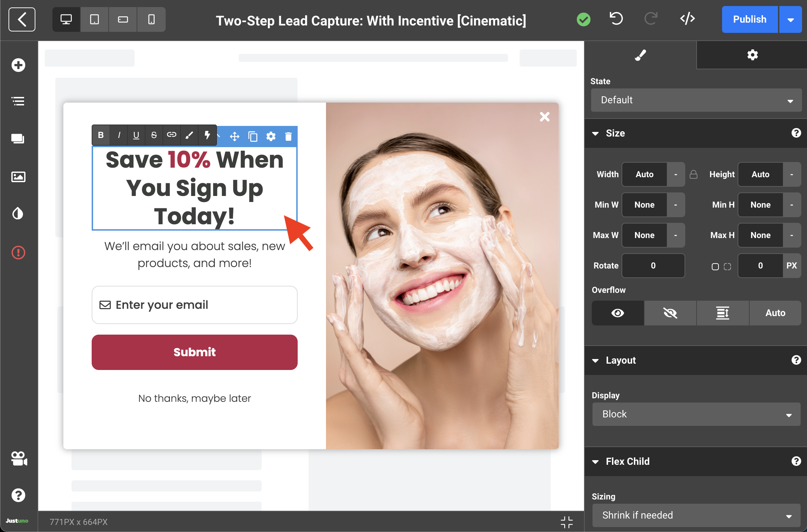Click the Enter your email field
The image size is (807, 532).
(194, 305)
